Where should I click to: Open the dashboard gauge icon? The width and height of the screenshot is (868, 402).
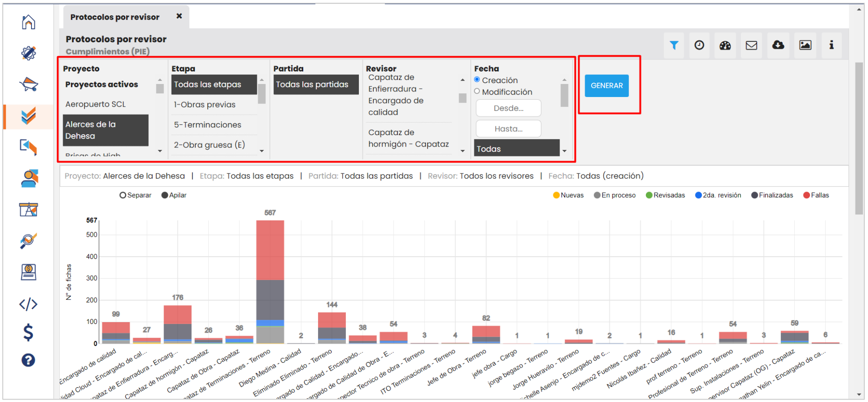(x=725, y=45)
